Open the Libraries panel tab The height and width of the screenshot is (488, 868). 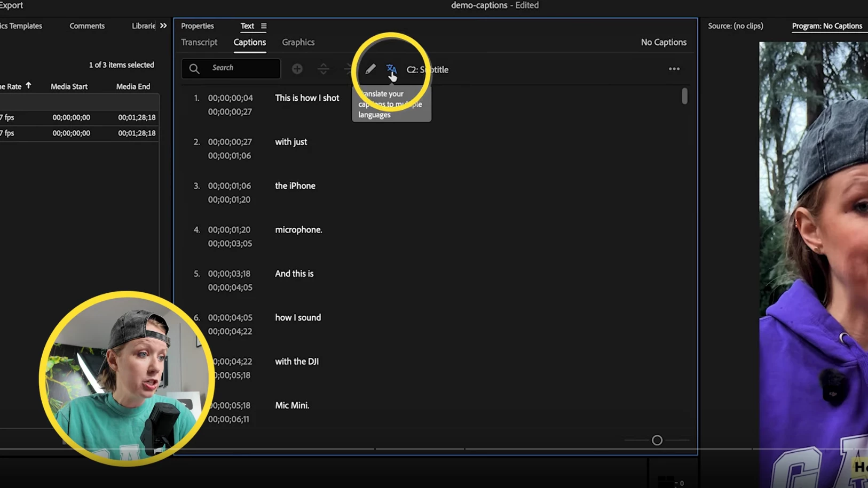[144, 26]
